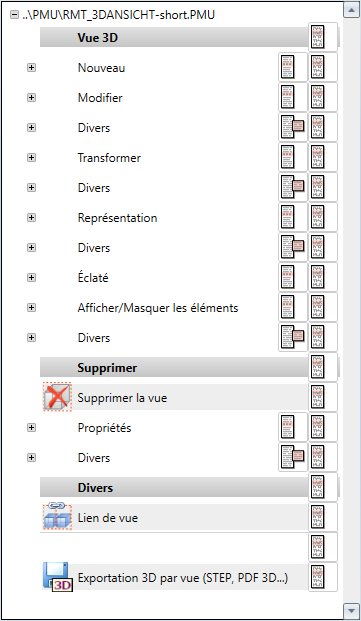The width and height of the screenshot is (361, 621).
Task: Collapse the RMT_3DANSICHT-short.PMU root node
Action: [15, 15]
